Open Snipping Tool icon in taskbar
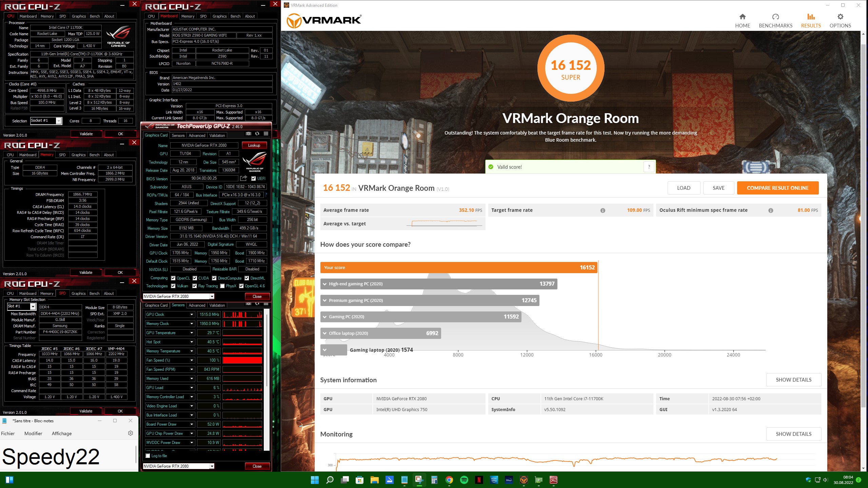Screen dimensions: 868x488 [419, 480]
